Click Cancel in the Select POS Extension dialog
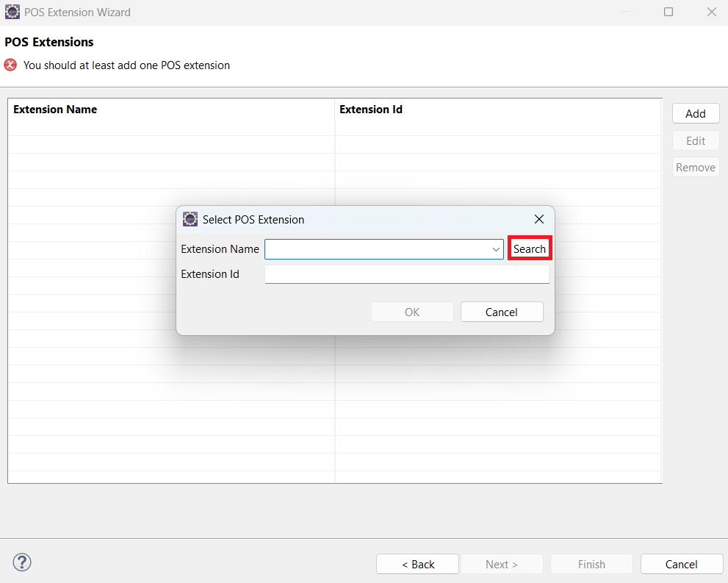728x583 pixels. pos(502,312)
